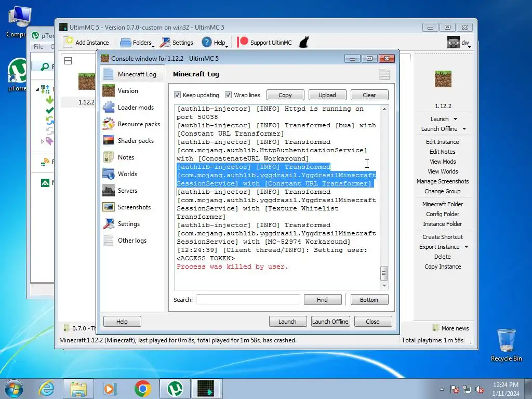Show hidden system tray icons arrow
This screenshot has height=399, width=532.
(x=442, y=389)
